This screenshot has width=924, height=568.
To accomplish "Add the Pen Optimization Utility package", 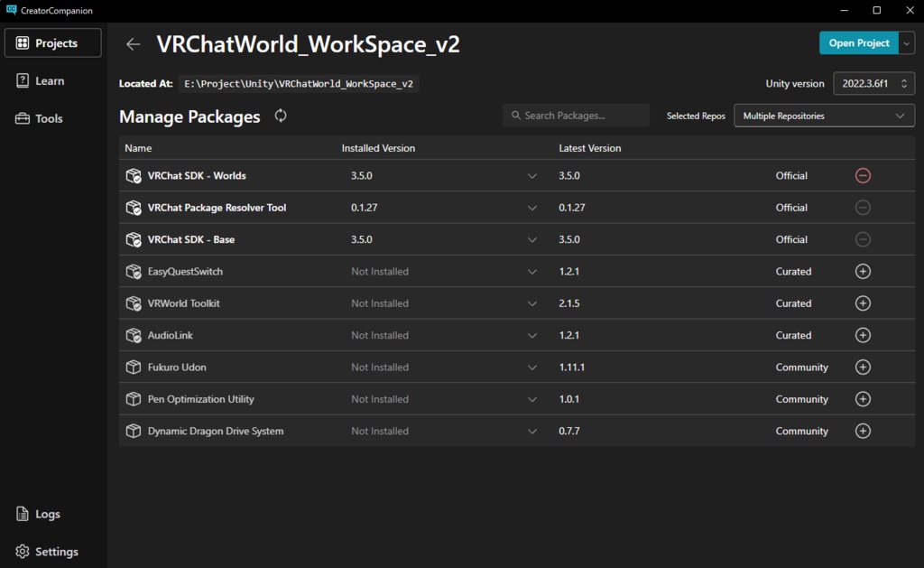I will [x=863, y=399].
